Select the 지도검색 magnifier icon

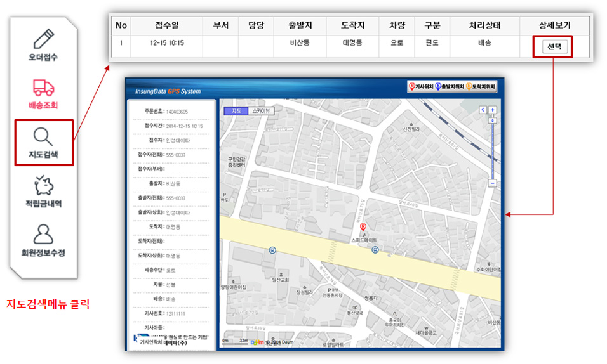pyautogui.click(x=43, y=136)
